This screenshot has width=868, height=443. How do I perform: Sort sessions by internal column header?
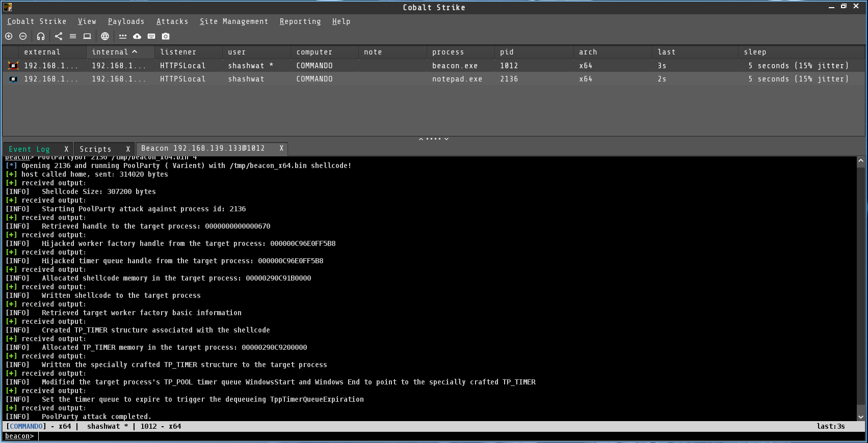pos(120,52)
